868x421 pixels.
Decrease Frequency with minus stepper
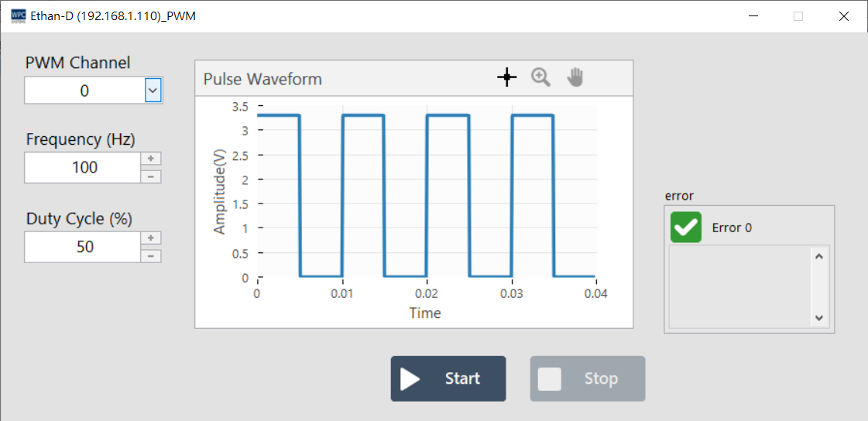pyautogui.click(x=151, y=176)
